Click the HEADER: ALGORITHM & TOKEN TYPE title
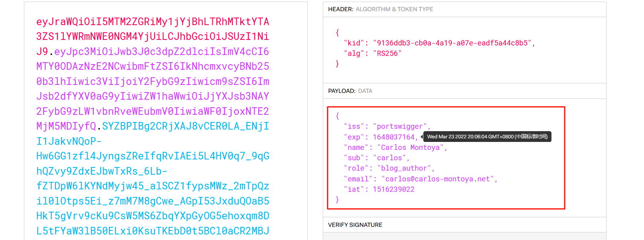This screenshot has width=644, height=240. (380, 9)
